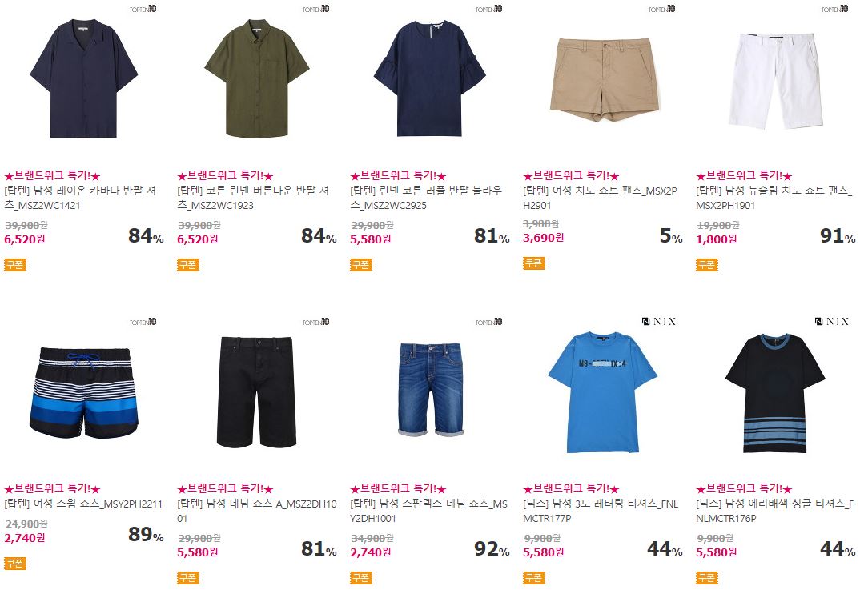Open striped blue swim shorts image

[83, 393]
